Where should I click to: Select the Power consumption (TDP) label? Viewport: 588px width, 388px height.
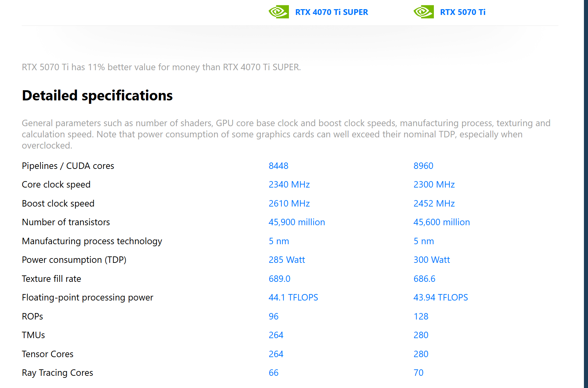[74, 260]
